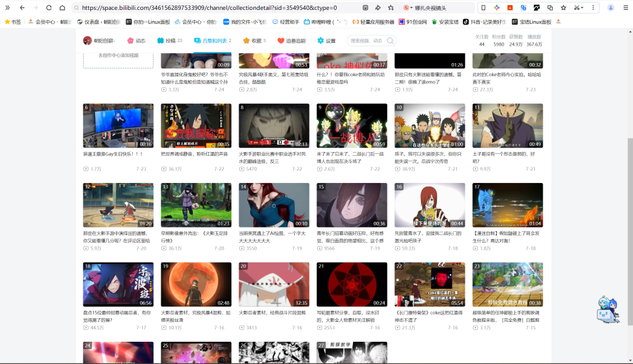Open the 设置 settings tab

(x=326, y=40)
